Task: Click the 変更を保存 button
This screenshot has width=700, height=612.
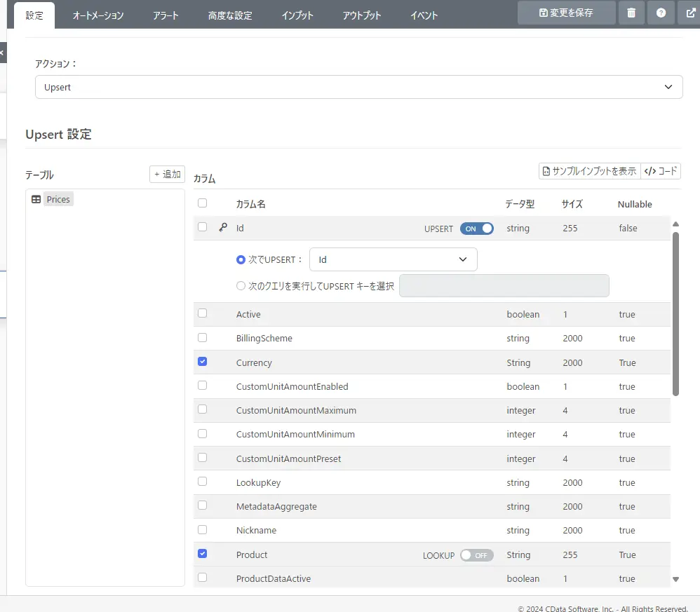Action: point(566,13)
